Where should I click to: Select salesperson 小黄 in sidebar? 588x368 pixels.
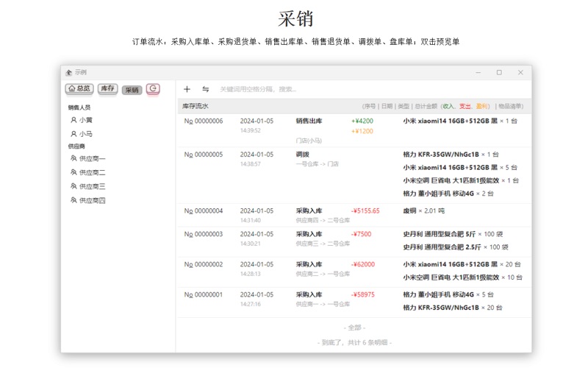tap(85, 119)
